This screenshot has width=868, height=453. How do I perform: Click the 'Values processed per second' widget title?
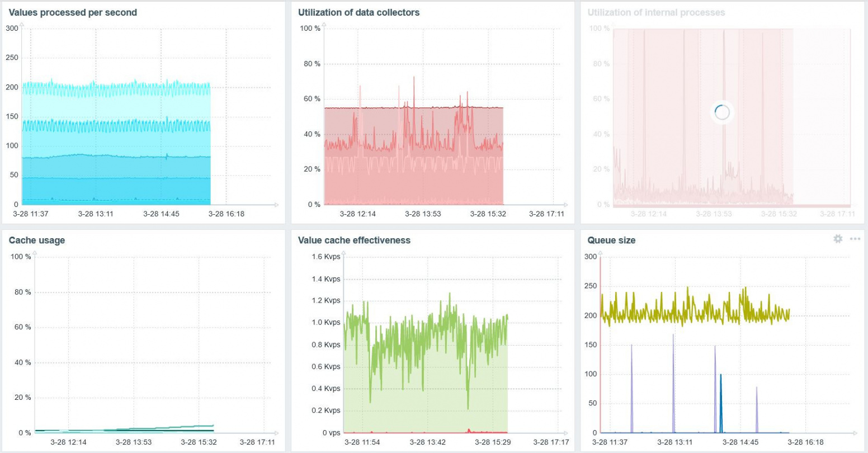pyautogui.click(x=73, y=12)
